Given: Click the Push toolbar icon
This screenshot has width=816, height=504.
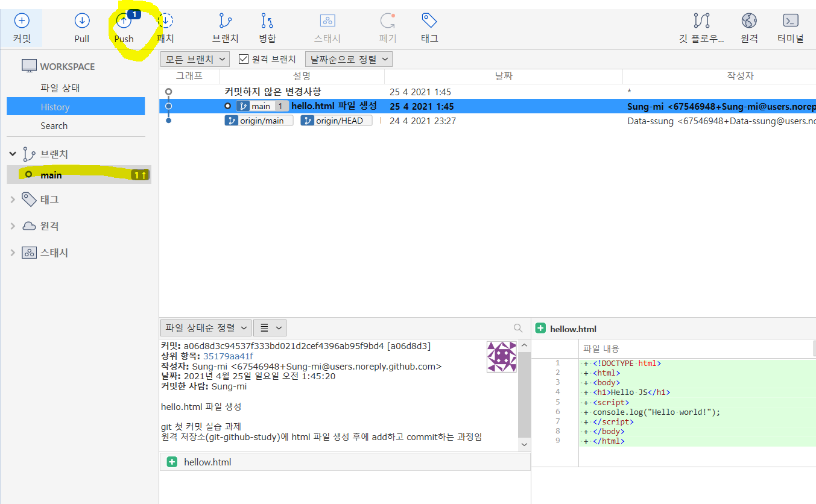Looking at the screenshot, I should pos(124,21).
